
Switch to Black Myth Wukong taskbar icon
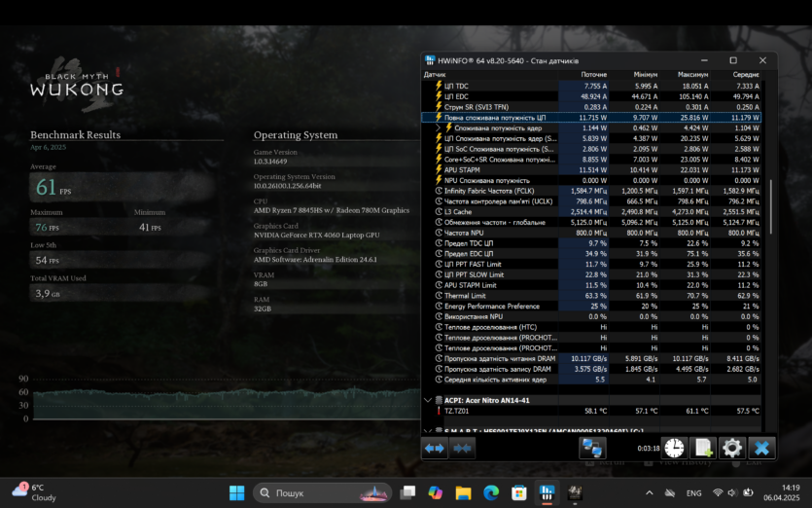click(x=575, y=492)
